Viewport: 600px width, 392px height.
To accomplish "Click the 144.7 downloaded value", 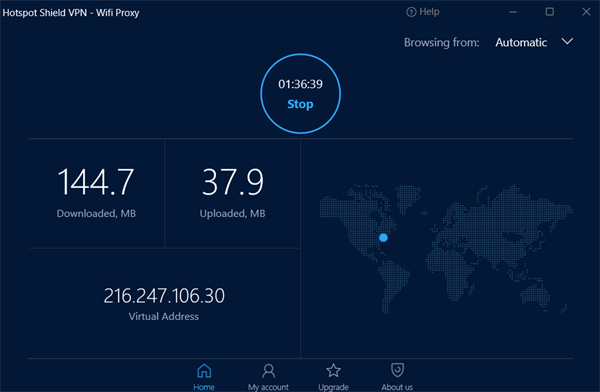I will click(x=96, y=182).
